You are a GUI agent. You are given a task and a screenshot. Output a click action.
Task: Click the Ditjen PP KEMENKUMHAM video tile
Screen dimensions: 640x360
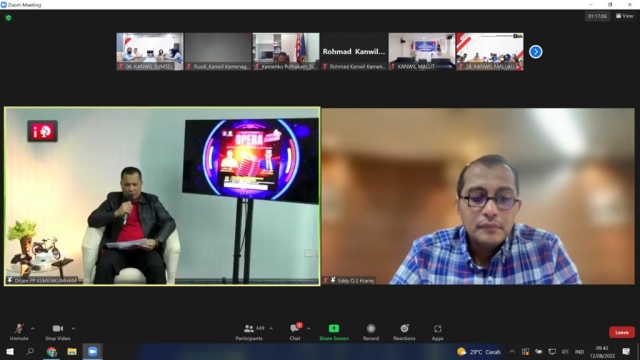pos(162,196)
